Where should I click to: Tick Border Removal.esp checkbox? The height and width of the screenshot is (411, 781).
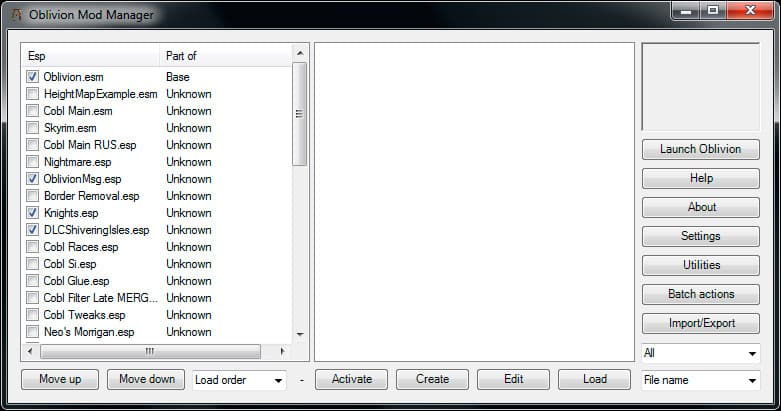[x=32, y=196]
